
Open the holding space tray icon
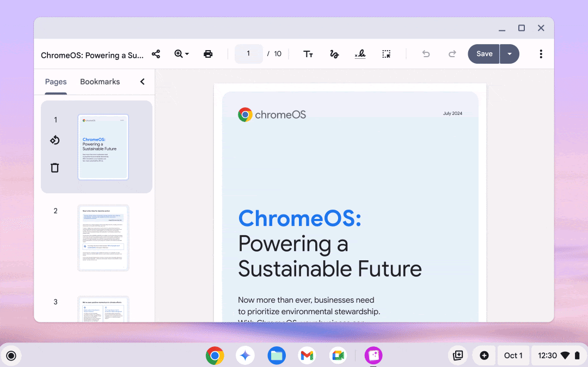coord(458,356)
